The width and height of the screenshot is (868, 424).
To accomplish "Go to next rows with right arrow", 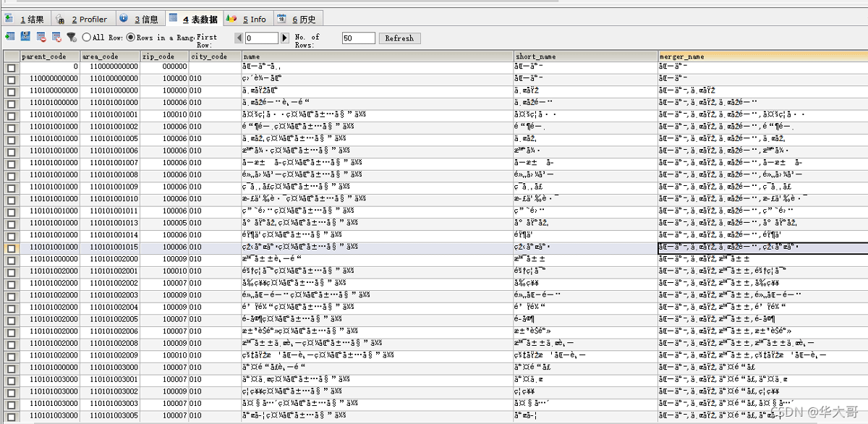I will point(285,38).
